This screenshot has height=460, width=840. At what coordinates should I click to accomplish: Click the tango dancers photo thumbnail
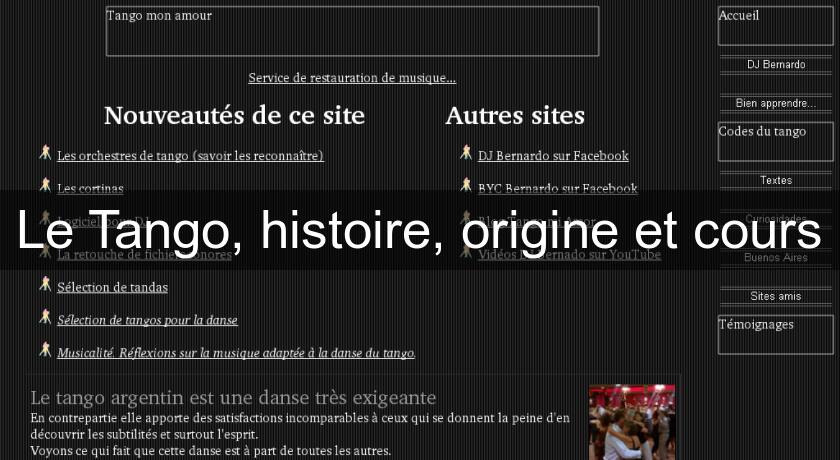point(625,421)
